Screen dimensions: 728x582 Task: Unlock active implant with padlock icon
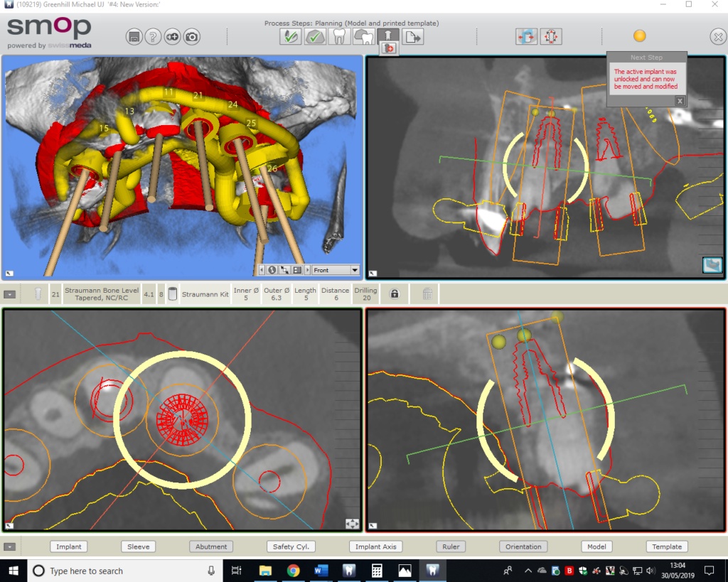point(394,293)
